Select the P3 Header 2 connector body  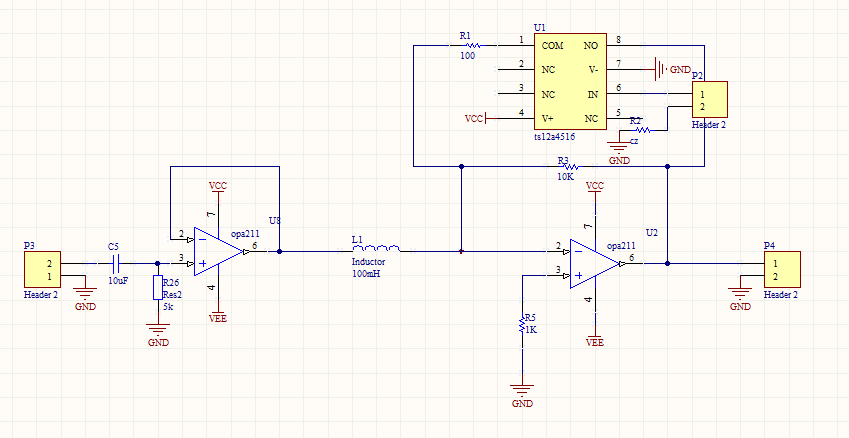42,269
